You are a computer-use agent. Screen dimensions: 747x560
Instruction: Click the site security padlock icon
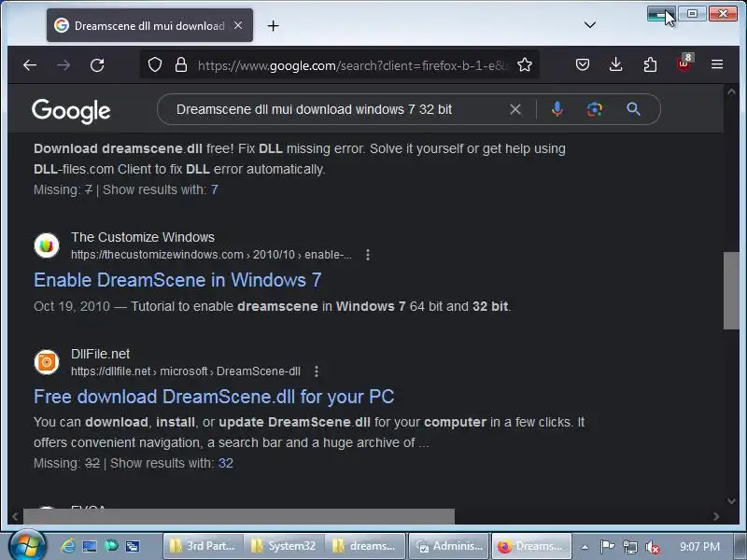click(180, 64)
